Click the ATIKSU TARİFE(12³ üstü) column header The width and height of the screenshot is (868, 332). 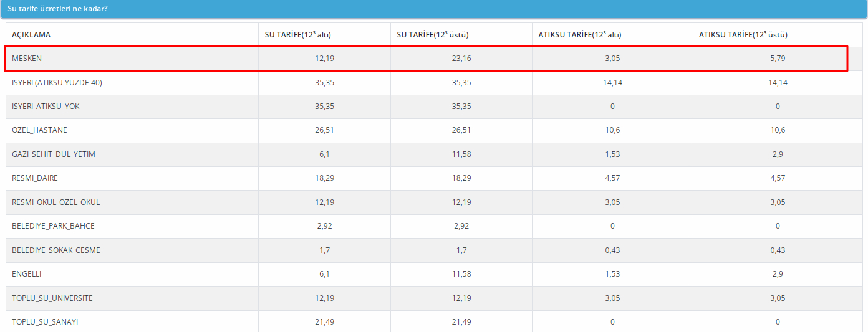[743, 35]
